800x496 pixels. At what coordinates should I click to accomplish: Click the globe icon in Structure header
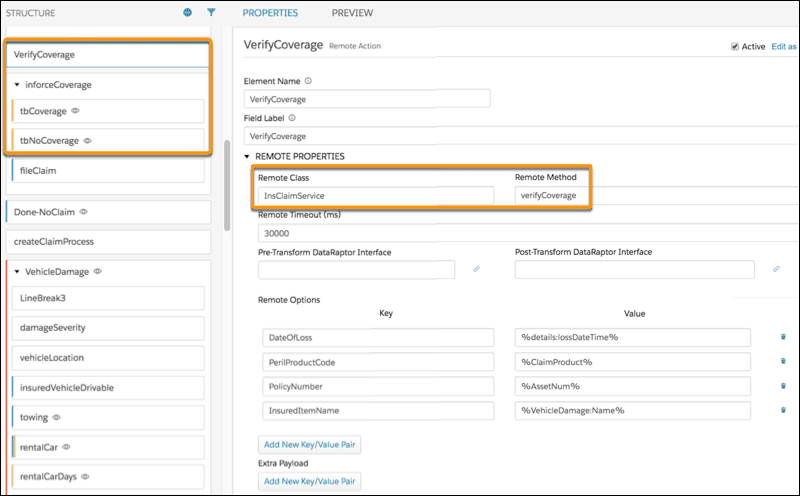click(188, 12)
